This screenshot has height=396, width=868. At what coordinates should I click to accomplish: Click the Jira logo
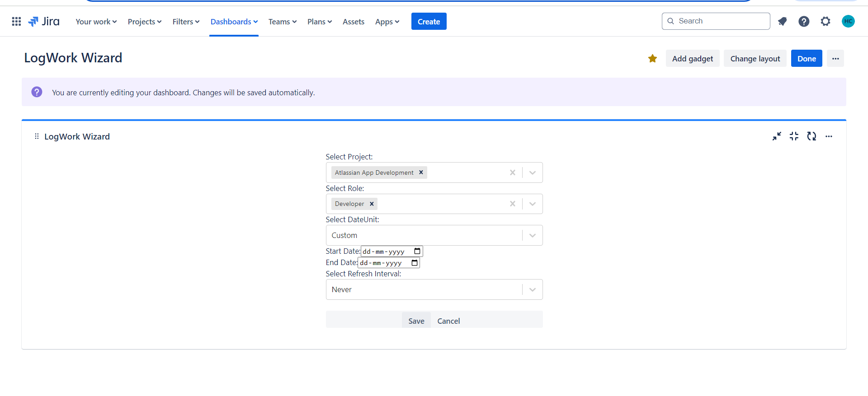[x=44, y=21]
